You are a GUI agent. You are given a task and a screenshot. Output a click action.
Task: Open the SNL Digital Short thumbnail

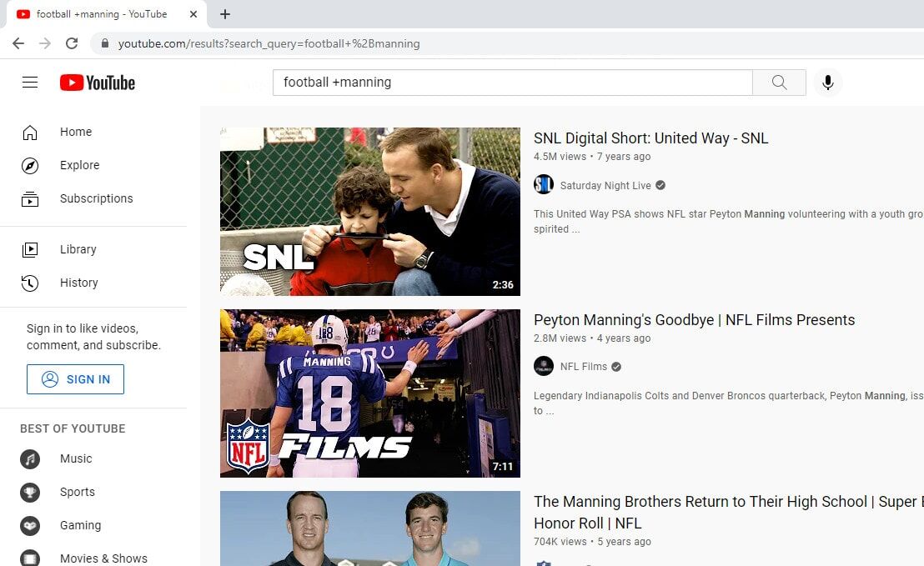(x=369, y=211)
